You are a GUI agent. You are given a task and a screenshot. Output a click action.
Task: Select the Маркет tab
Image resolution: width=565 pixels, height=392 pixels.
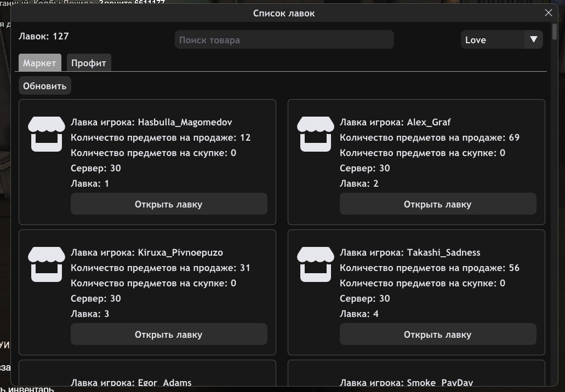pos(39,63)
